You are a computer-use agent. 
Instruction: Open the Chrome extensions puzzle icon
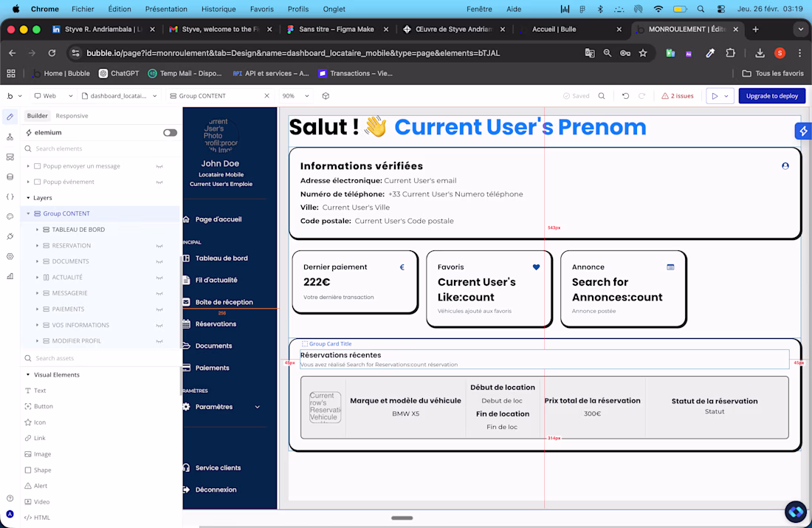[730, 53]
